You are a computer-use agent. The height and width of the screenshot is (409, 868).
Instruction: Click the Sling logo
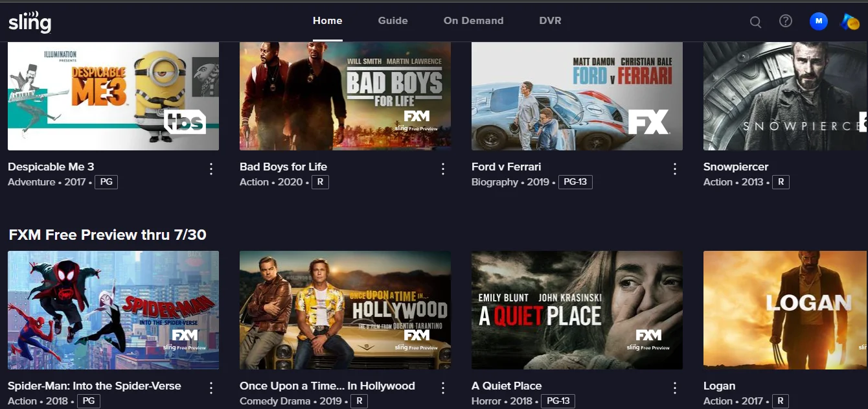click(30, 21)
